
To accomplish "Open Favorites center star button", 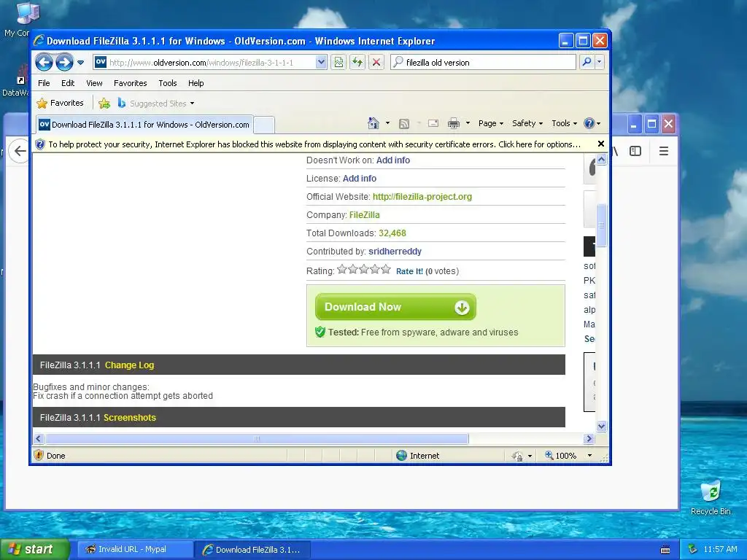I will click(x=60, y=103).
